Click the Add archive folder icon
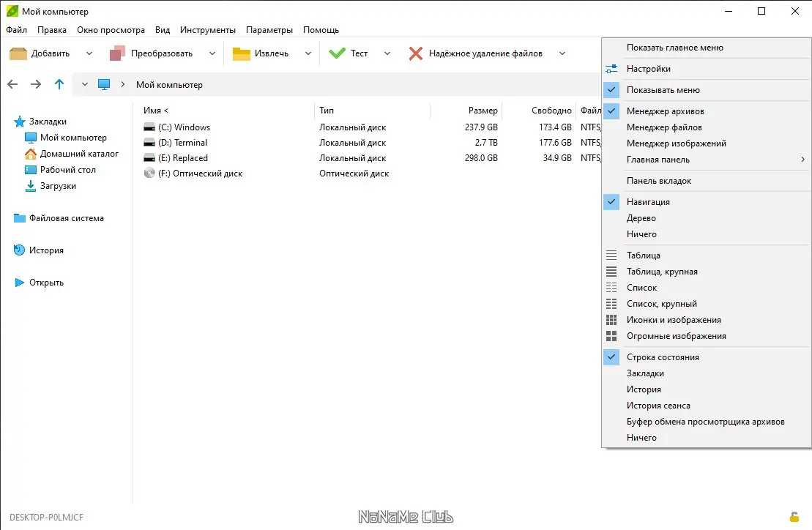812x530 pixels. point(18,53)
